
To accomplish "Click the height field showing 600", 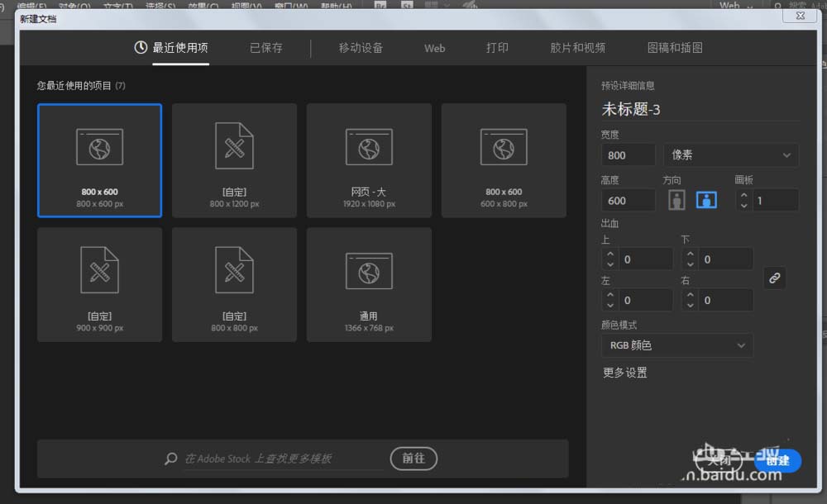I will coord(629,200).
